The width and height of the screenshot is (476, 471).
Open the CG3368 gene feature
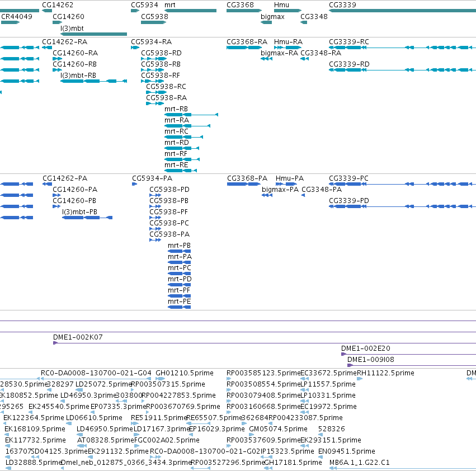244,11
